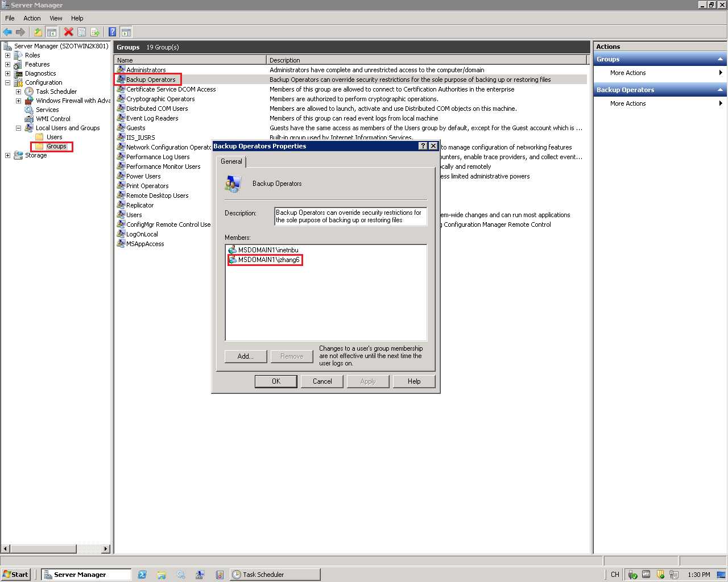Select Services in Configuration tree
The width and height of the screenshot is (728, 582).
tap(47, 110)
